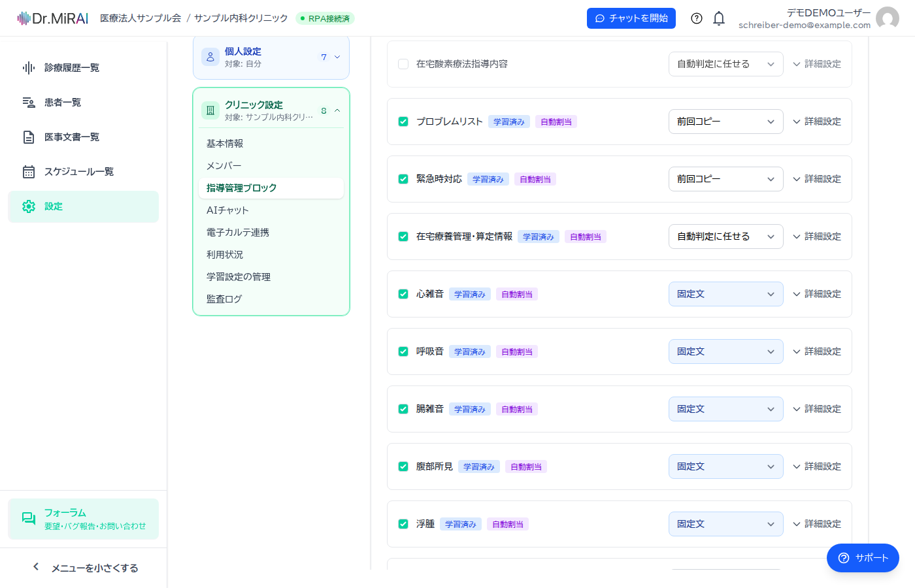This screenshot has height=588, width=915.
Task: Open the 浮腫 固定文 dropdown
Action: click(x=725, y=524)
